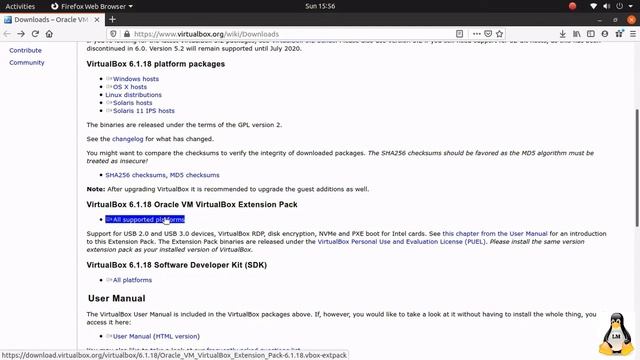The image size is (640, 360).
Task: Reload the VirtualBox downloads page
Action: [35, 34]
